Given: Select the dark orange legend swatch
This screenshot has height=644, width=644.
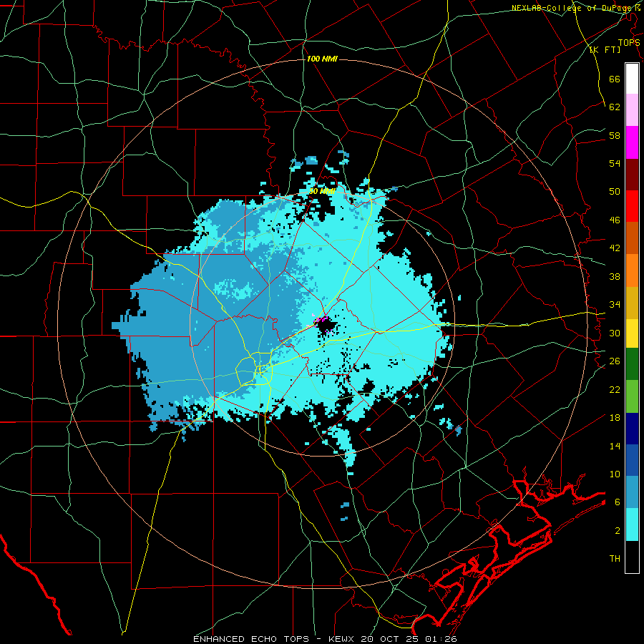Looking at the screenshot, I should pyautogui.click(x=632, y=238).
